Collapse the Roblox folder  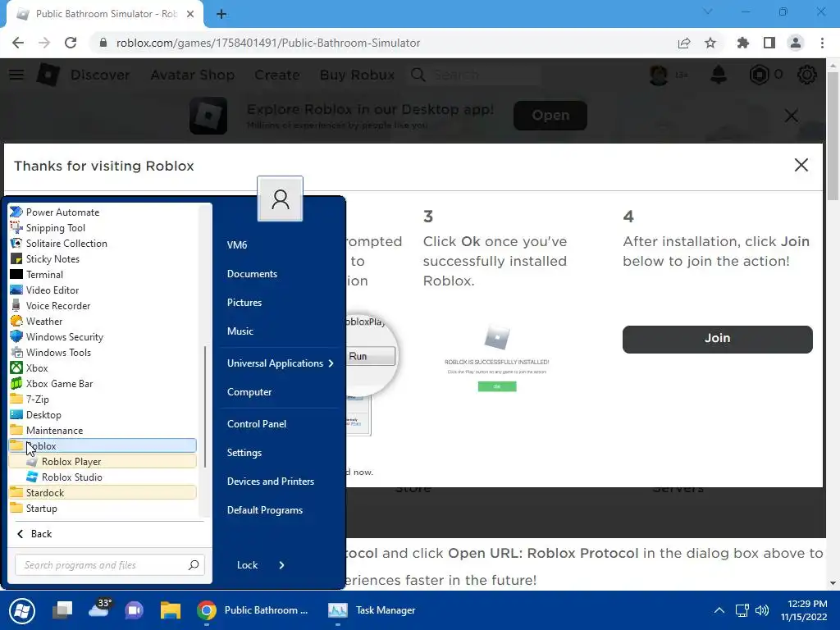click(103, 445)
